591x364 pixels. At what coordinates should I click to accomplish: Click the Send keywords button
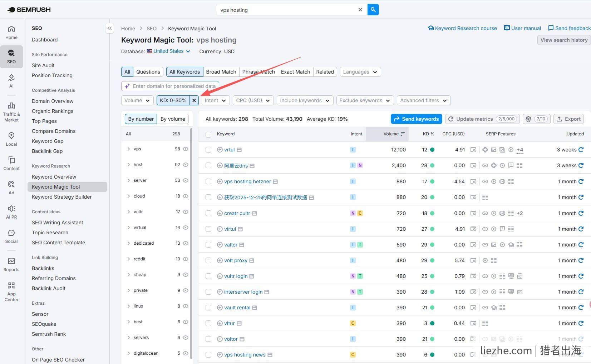(416, 119)
